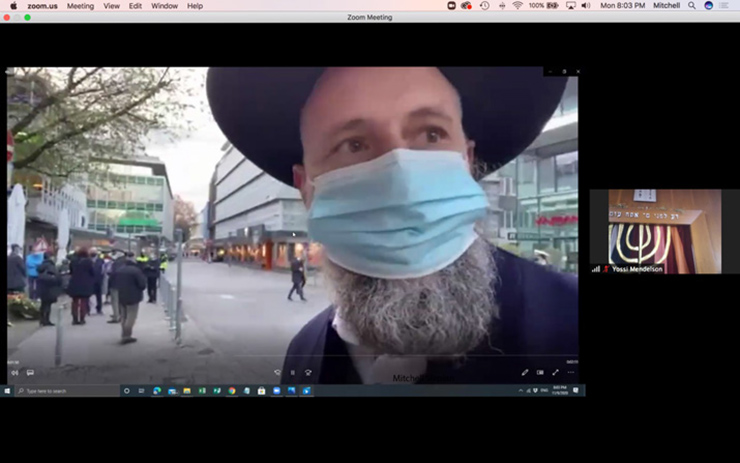Click the AirPlay display icon
This screenshot has width=740, height=463.
(570, 6)
